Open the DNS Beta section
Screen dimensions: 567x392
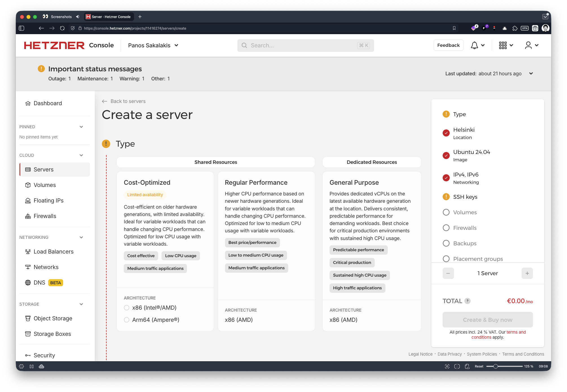click(x=39, y=282)
